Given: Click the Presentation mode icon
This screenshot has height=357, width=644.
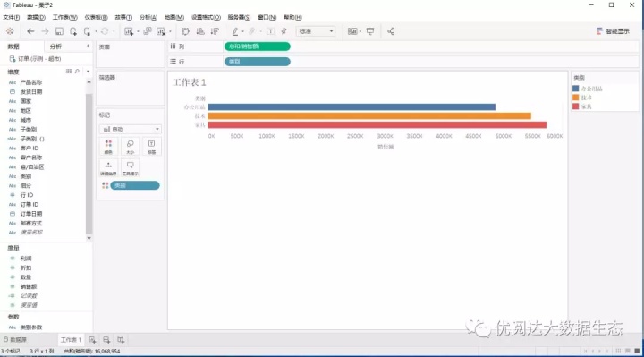Looking at the screenshot, I should (x=370, y=31).
